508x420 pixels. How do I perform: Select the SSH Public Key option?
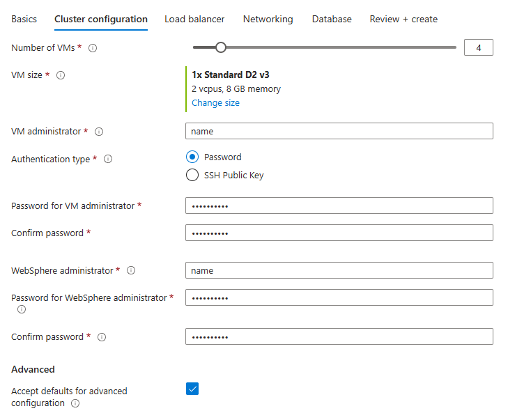(192, 176)
